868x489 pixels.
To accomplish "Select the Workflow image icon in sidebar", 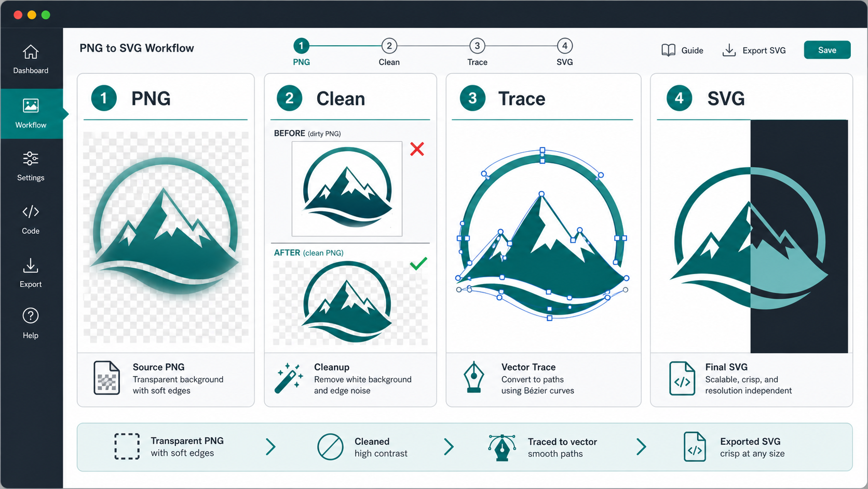I will click(31, 105).
